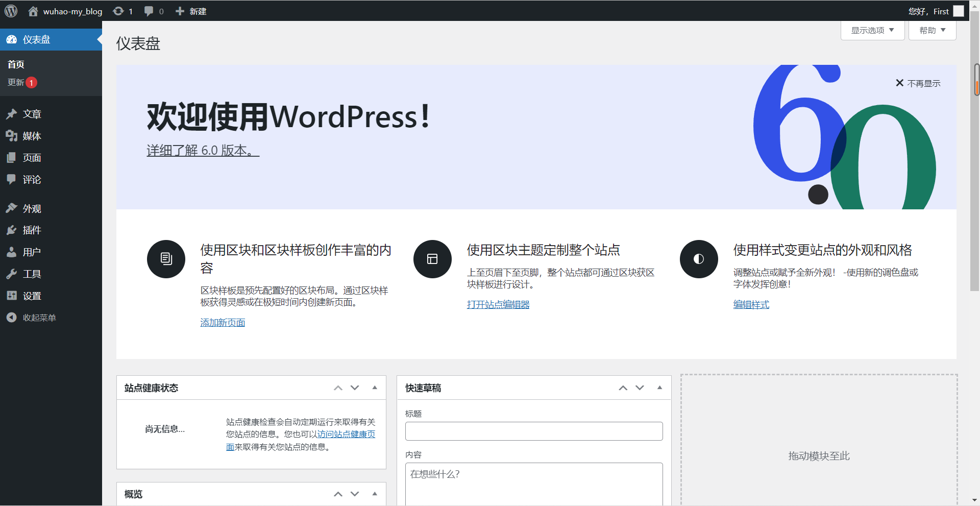Move 站点健康状态 panel down
980x506 pixels.
point(355,388)
